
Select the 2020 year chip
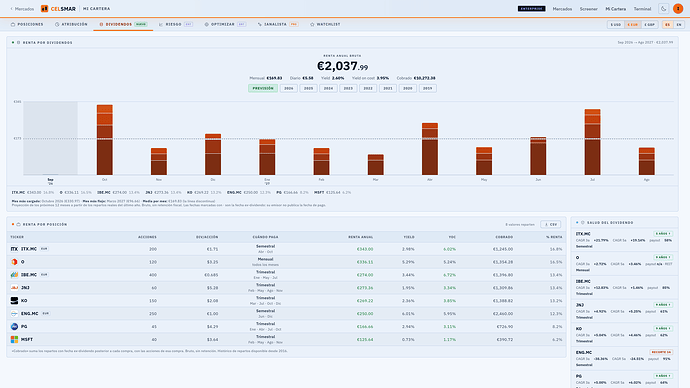coord(408,88)
